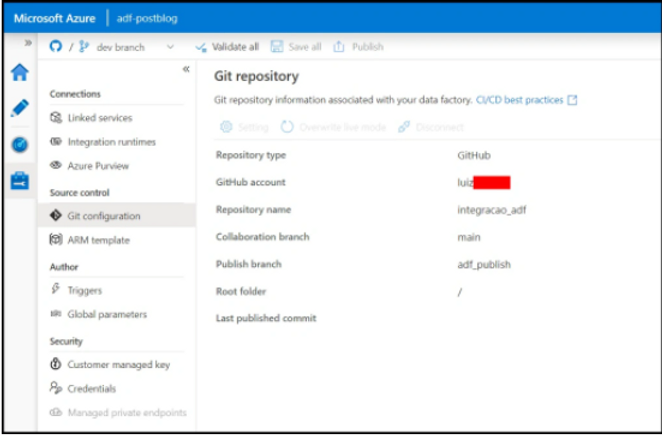Open Managed private endpoints
Screen dimensions: 662x436
pos(127,413)
